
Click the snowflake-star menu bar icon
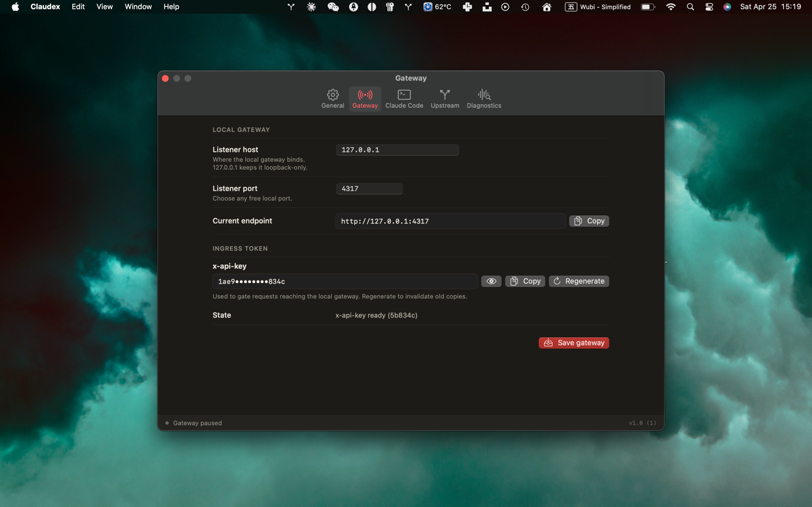311,7
